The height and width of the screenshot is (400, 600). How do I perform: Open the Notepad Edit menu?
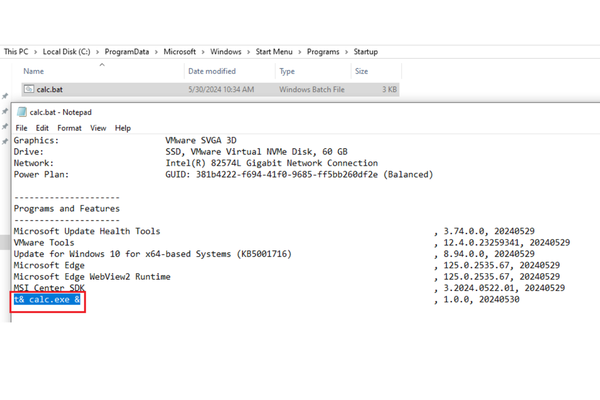(x=42, y=128)
